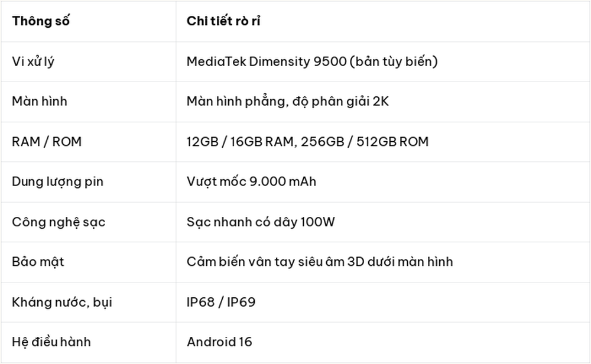Select the 'Vi xử lý' row label
The image size is (591, 364).
click(x=33, y=62)
